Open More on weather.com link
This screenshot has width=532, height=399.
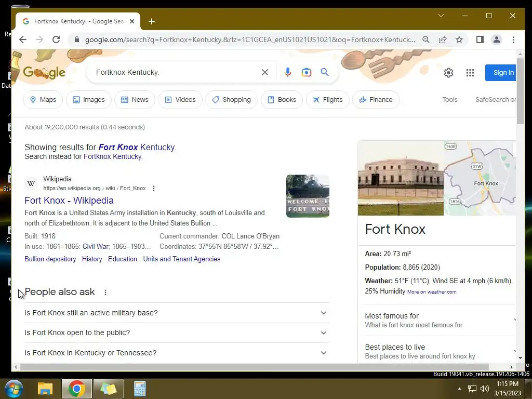coord(432,292)
